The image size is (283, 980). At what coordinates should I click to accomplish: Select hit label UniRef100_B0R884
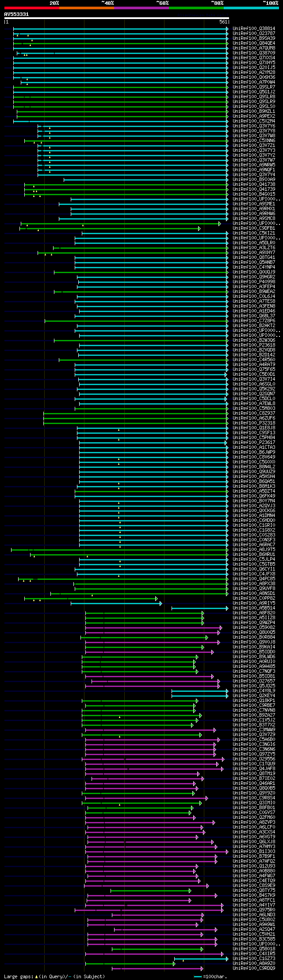(x=254, y=637)
